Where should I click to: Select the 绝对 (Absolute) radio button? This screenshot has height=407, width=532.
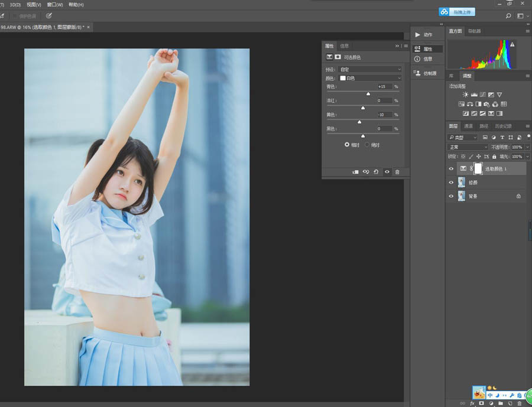(367, 145)
